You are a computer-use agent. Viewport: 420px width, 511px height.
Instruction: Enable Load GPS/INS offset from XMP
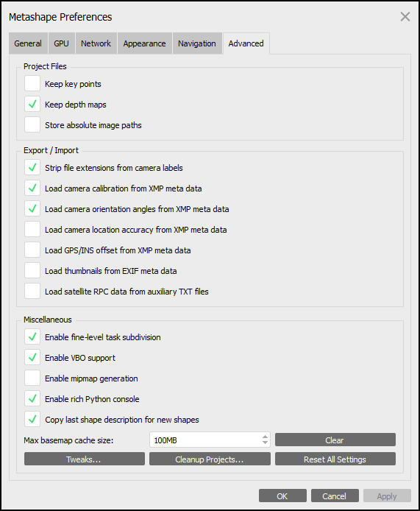coord(32,250)
